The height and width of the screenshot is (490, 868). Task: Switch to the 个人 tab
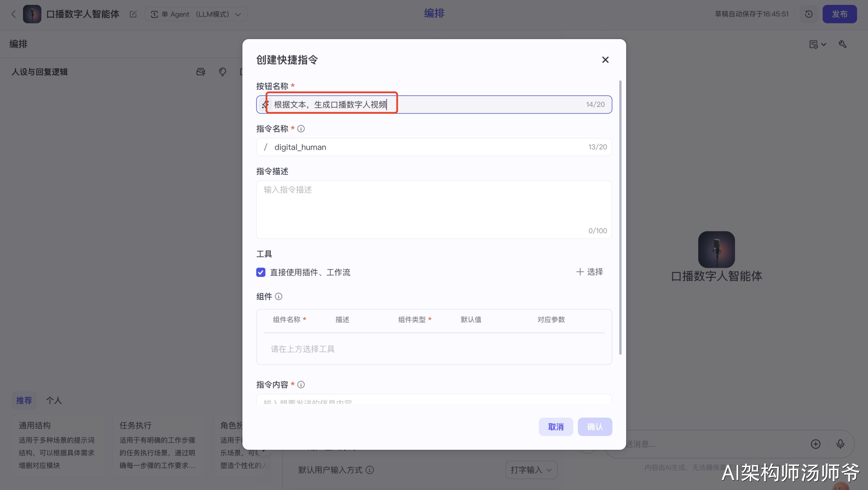pyautogui.click(x=53, y=400)
